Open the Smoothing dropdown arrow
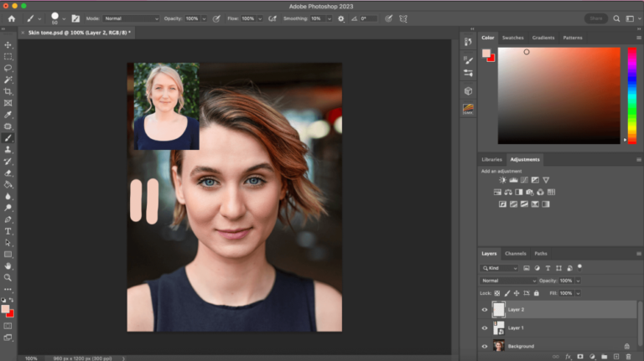This screenshot has height=361, width=644. [329, 19]
